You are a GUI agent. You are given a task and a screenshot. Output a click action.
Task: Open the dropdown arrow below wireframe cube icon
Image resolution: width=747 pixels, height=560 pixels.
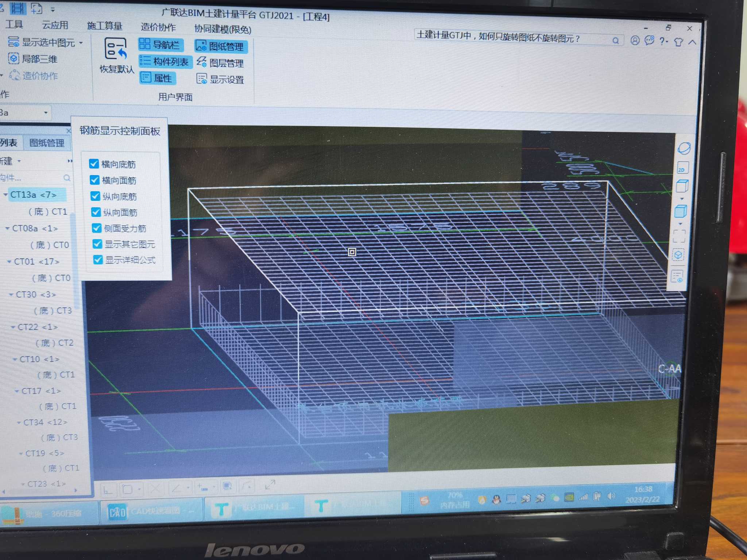[681, 199]
